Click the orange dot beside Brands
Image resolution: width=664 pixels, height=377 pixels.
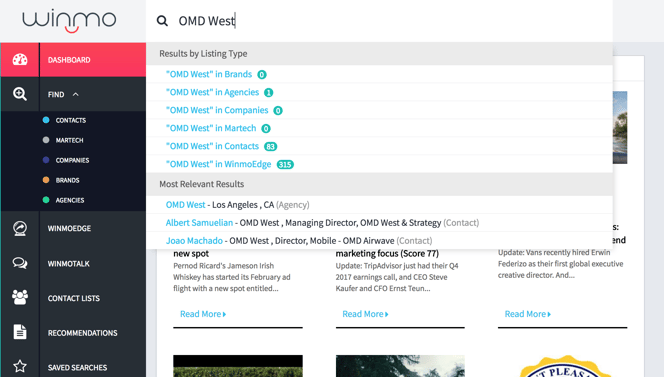[46, 180]
